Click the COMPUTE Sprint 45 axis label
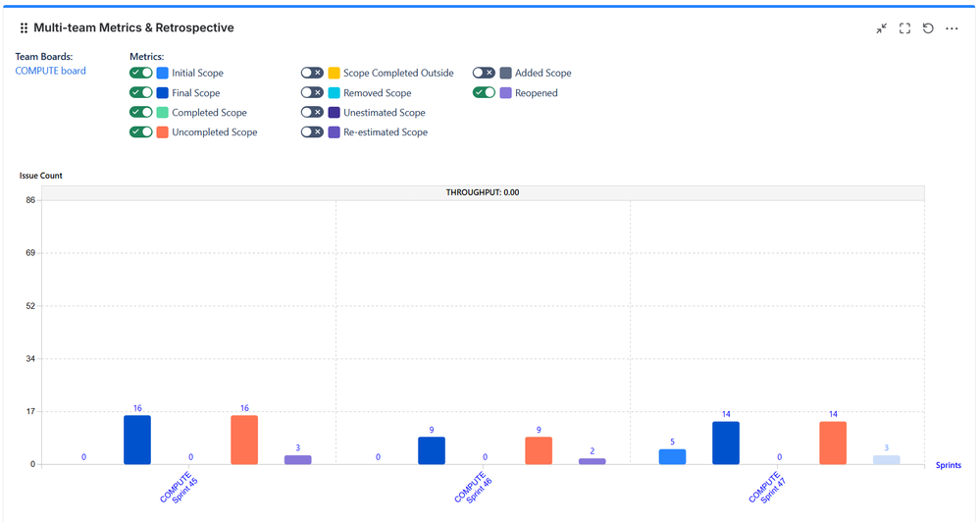This screenshot has width=980, height=522. coord(179,488)
